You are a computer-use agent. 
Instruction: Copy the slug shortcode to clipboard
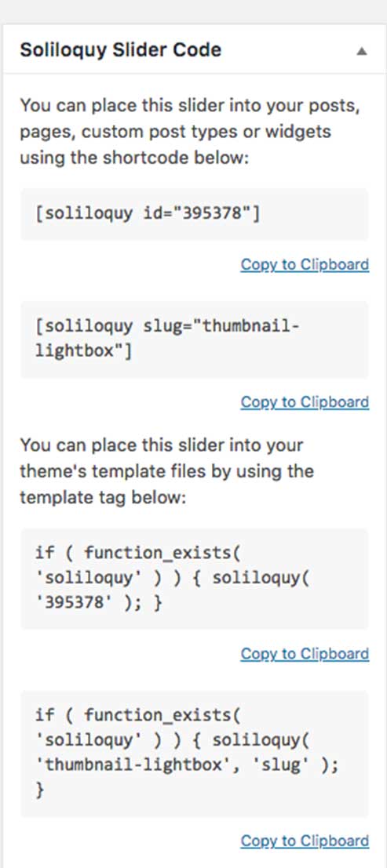point(305,402)
